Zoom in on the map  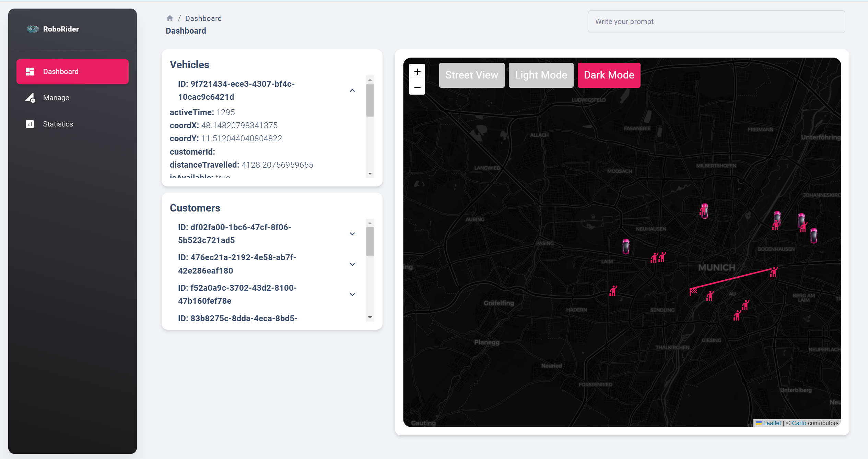417,72
